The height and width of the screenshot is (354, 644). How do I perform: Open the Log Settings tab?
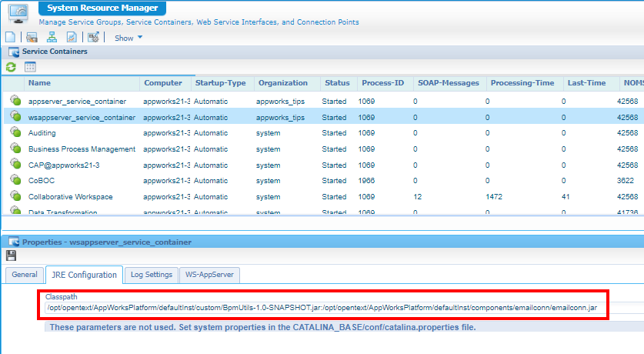point(151,275)
